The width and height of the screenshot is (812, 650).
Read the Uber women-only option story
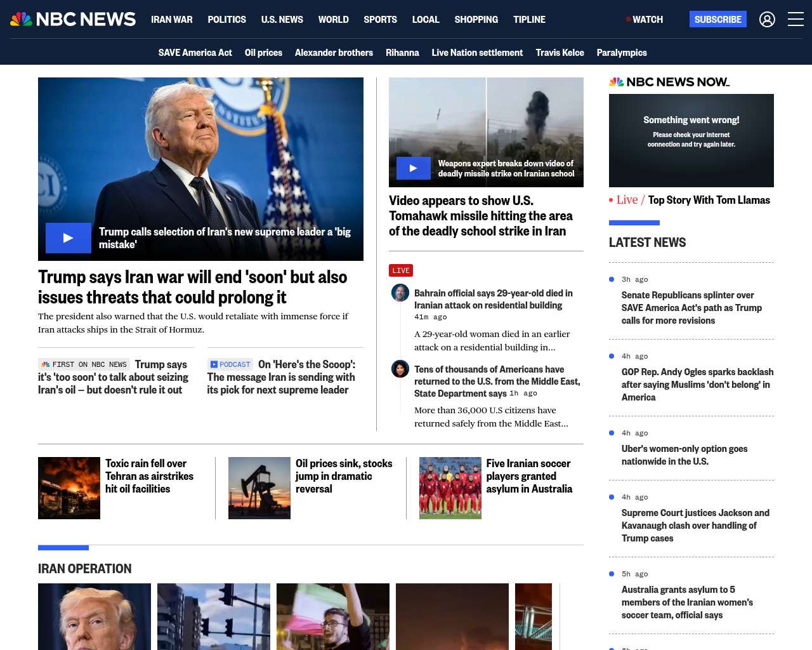[x=684, y=455]
